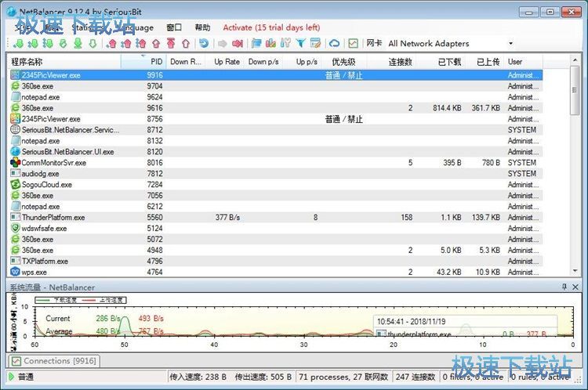Screen dimensions: 588x390
Task: Sort by 程序名称 column header
Action: pos(64,62)
